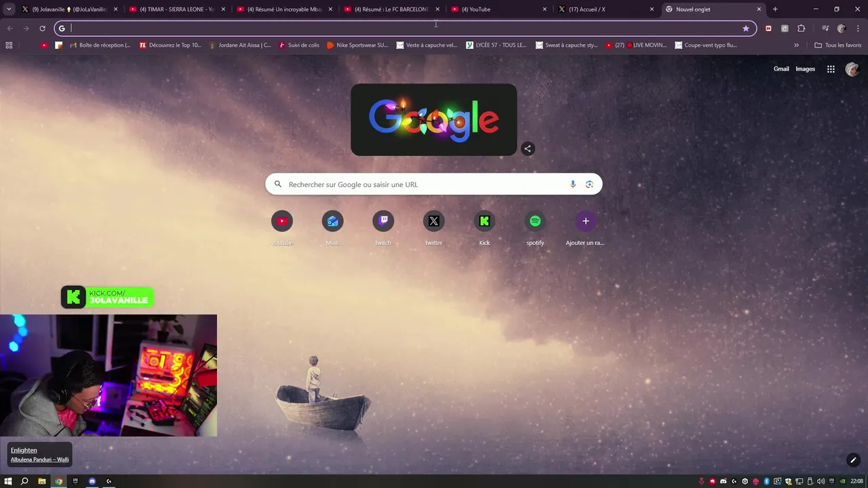868x488 pixels.
Task: Open File Explorer from taskbar
Action: coord(42,481)
